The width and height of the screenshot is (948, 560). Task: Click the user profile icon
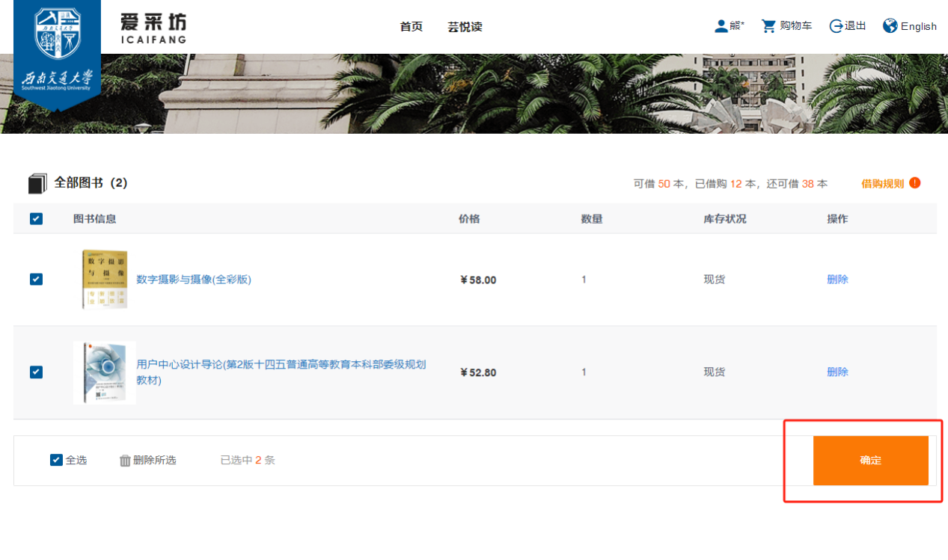721,26
